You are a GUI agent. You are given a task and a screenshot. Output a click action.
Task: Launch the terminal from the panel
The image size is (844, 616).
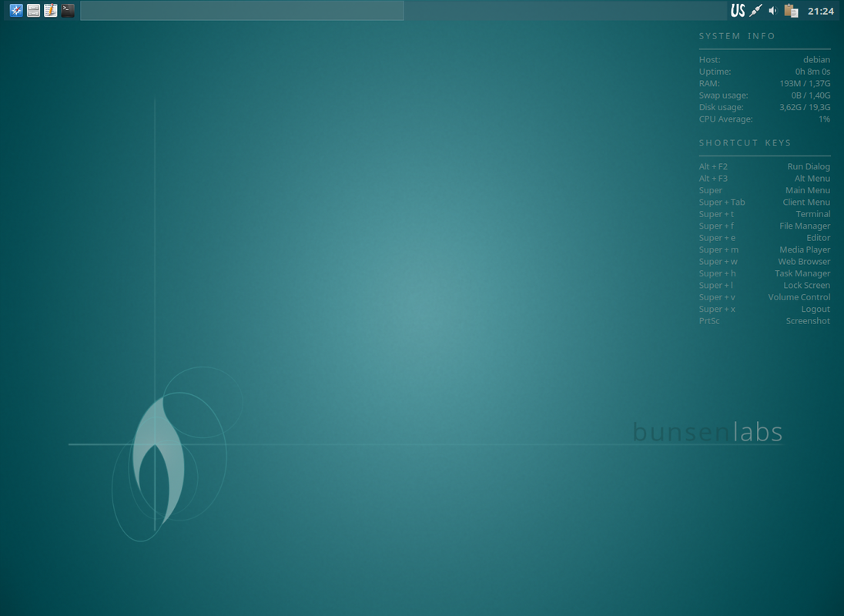point(68,10)
